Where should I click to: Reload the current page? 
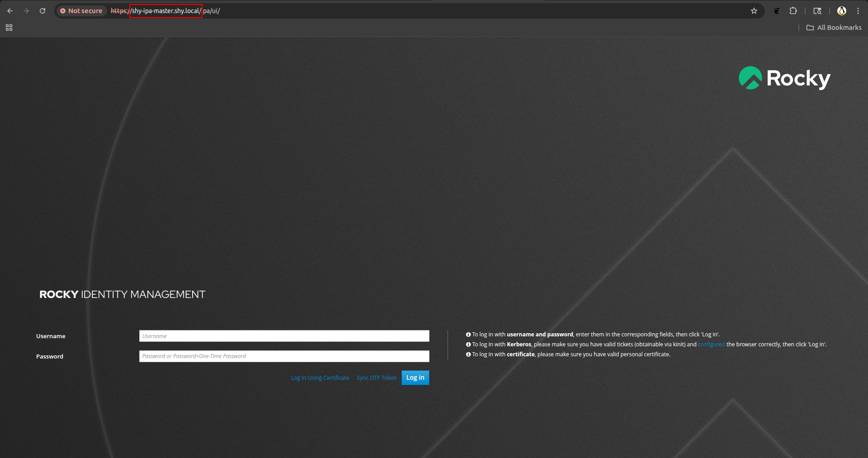click(x=42, y=10)
